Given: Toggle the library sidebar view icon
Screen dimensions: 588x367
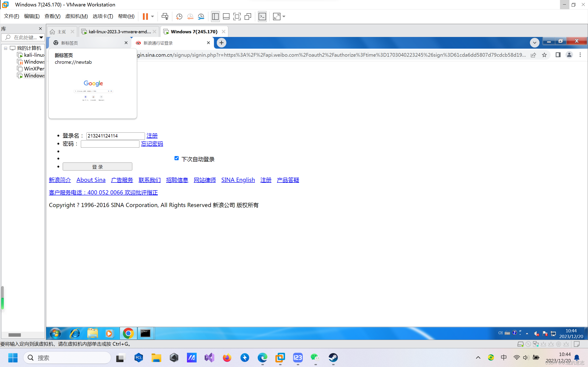Looking at the screenshot, I should coord(215,17).
